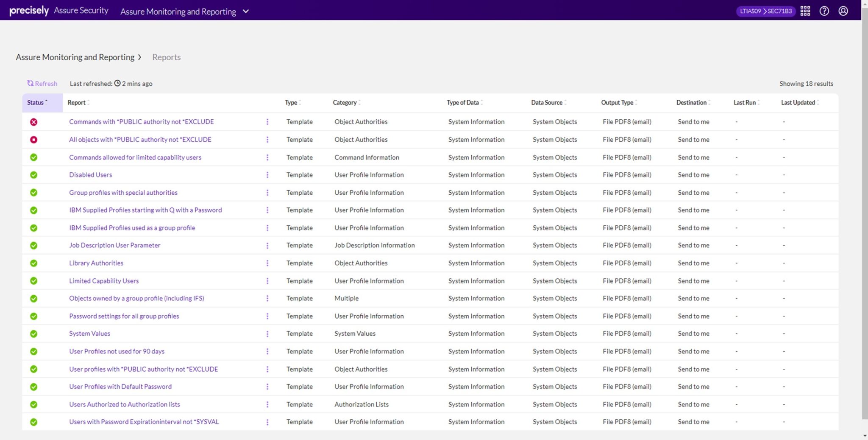Click the precisely logo

[28, 10]
